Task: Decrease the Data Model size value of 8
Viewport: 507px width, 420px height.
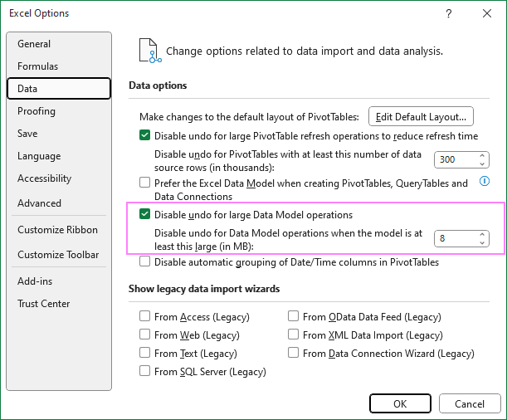Action: (482, 242)
